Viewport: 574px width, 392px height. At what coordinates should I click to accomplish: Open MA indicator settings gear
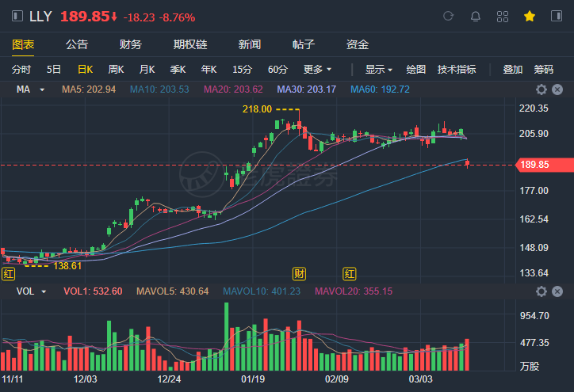click(541, 89)
